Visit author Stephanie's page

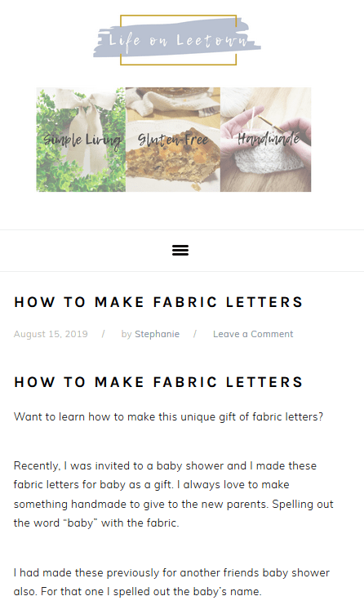157,334
